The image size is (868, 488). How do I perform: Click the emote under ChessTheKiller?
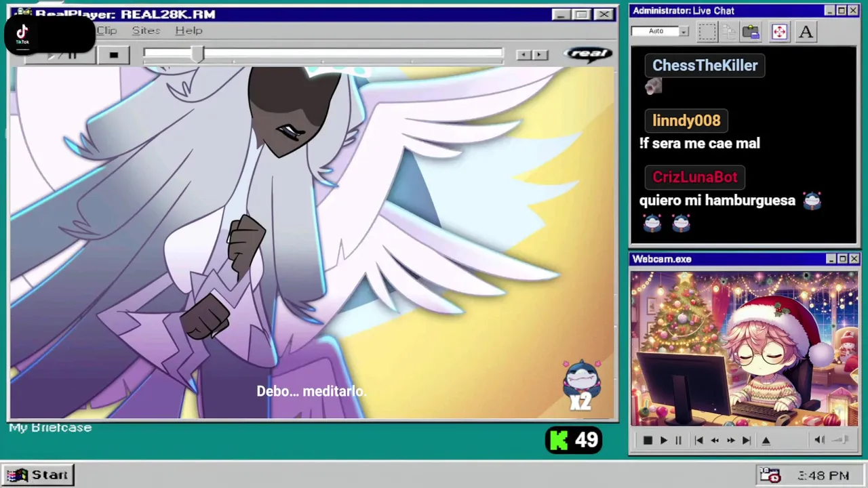click(653, 87)
